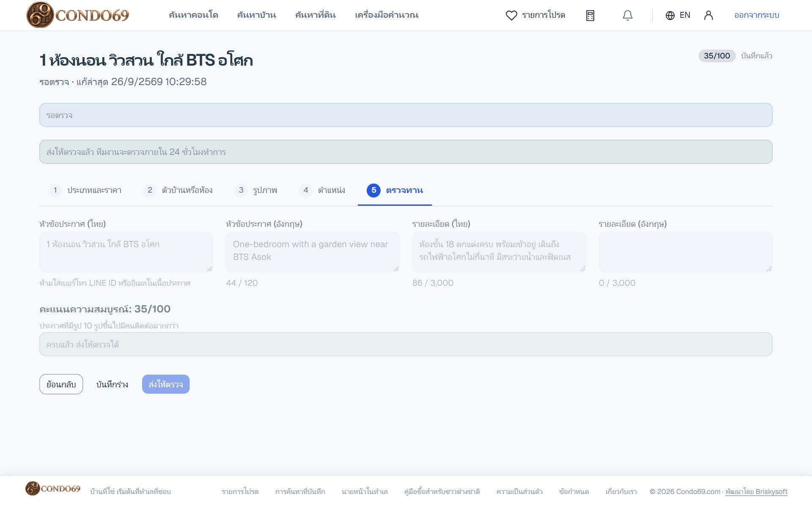Click the Thai listing title field
Image resolution: width=812 pixels, height=508 pixels.
(x=126, y=252)
